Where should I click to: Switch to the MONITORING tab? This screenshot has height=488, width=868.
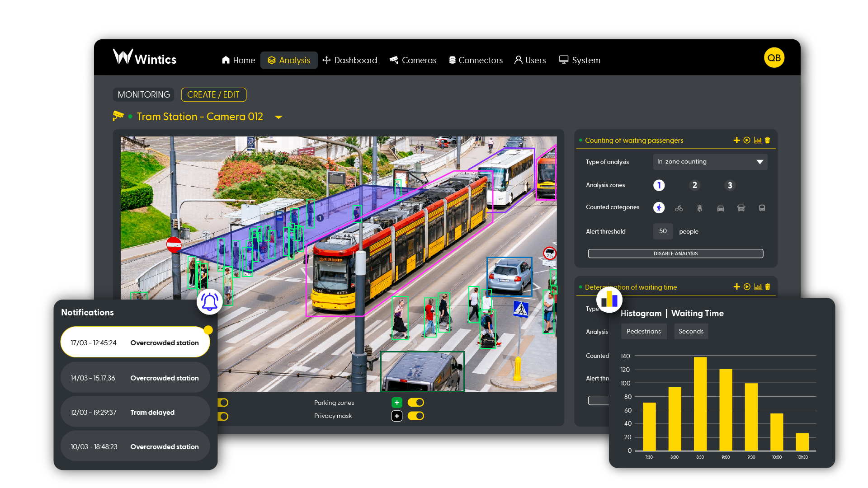144,95
